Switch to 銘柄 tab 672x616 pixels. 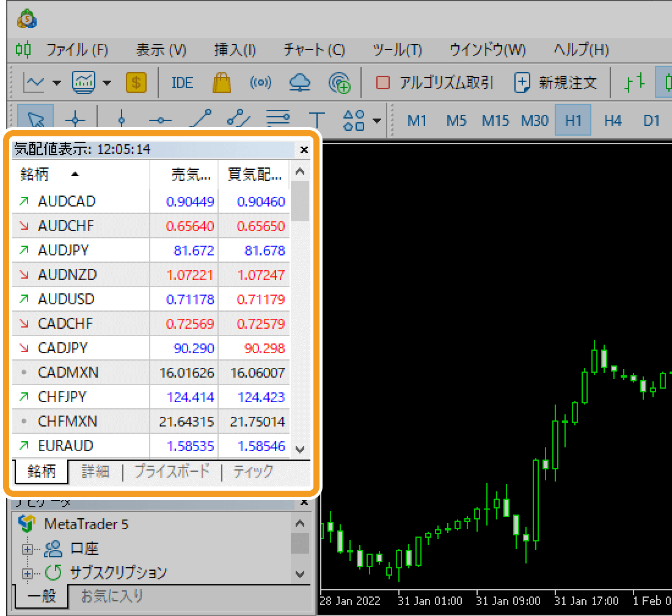pos(42,472)
